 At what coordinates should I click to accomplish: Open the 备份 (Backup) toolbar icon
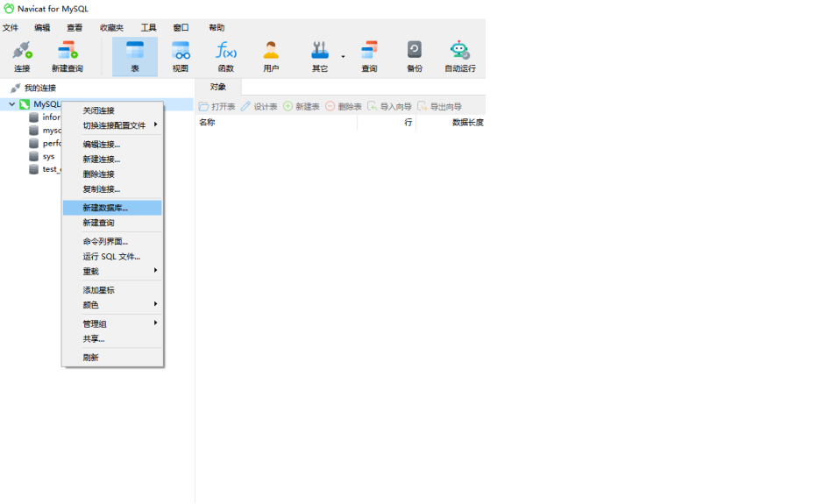click(x=414, y=56)
